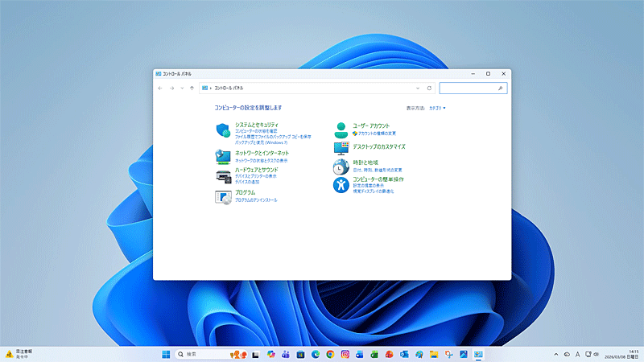Click the アカウントの種類の変更 link
This screenshot has height=362, width=644.
(x=377, y=133)
